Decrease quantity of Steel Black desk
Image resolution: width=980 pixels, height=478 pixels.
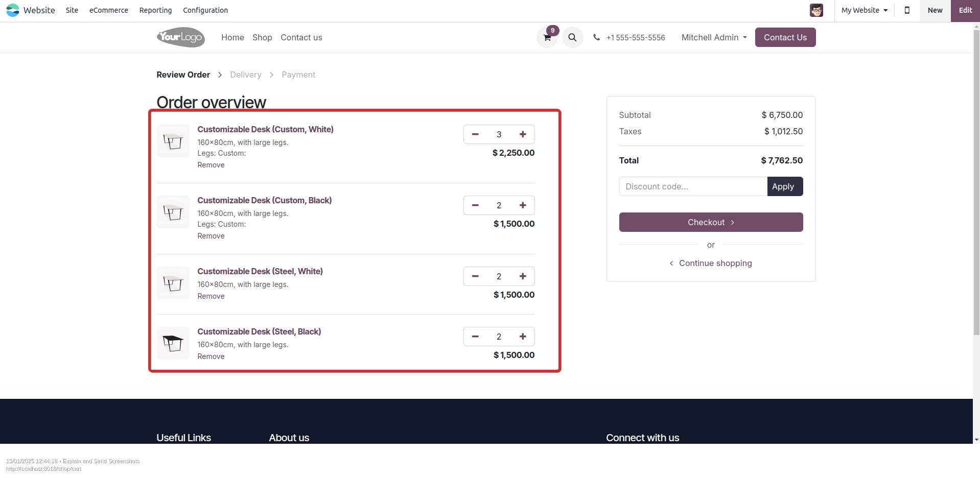point(475,337)
